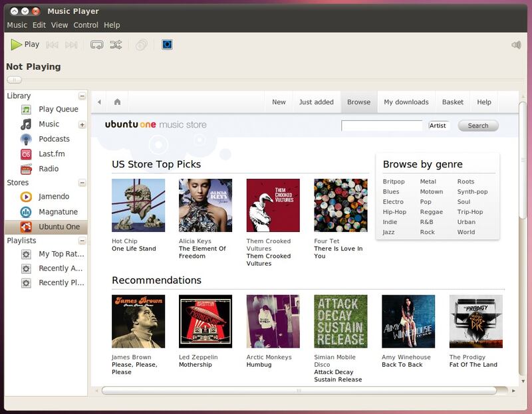This screenshot has width=532, height=414.
Task: Select Last.fm in the sidebar
Action: coord(51,154)
